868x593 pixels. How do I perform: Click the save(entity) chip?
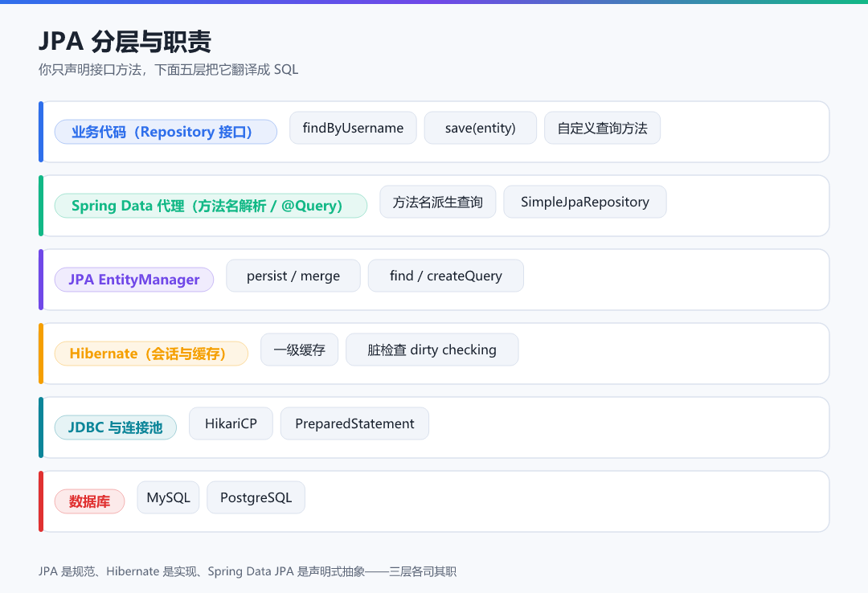point(481,128)
